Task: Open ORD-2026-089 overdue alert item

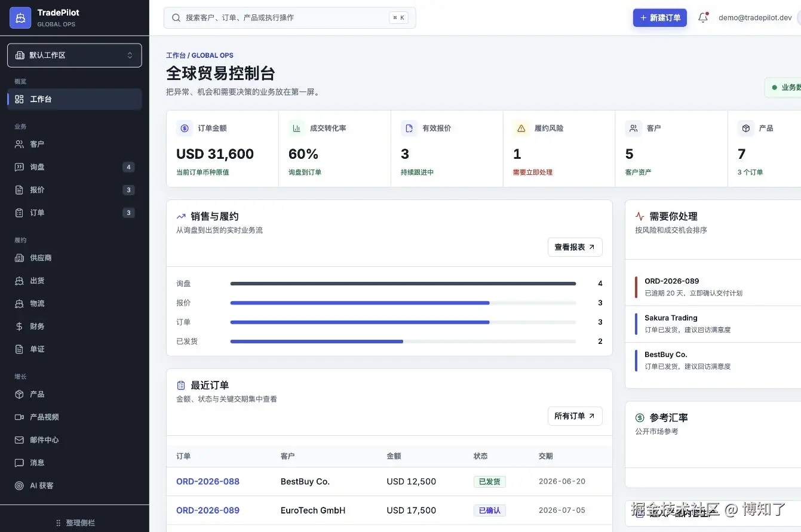Action: (x=714, y=287)
